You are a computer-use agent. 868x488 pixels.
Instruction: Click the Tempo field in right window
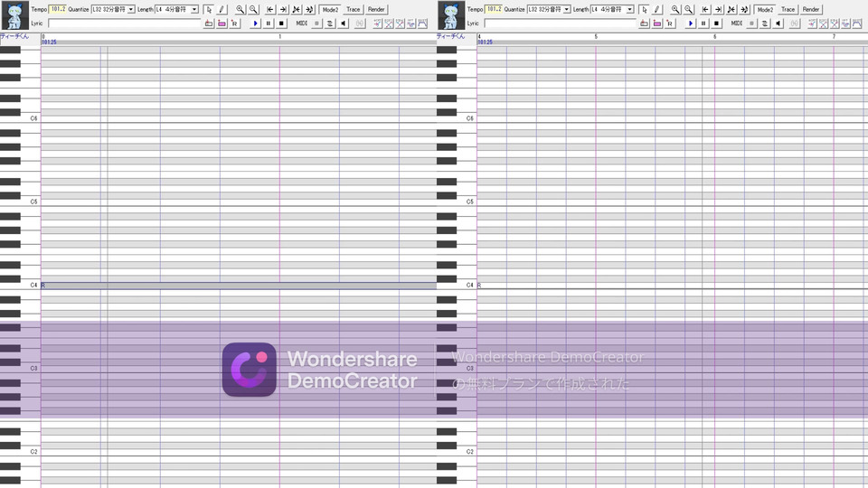pyautogui.click(x=494, y=9)
